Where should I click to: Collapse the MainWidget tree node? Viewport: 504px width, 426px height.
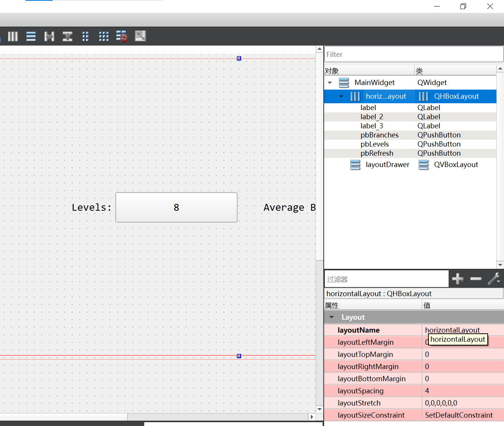click(x=330, y=83)
